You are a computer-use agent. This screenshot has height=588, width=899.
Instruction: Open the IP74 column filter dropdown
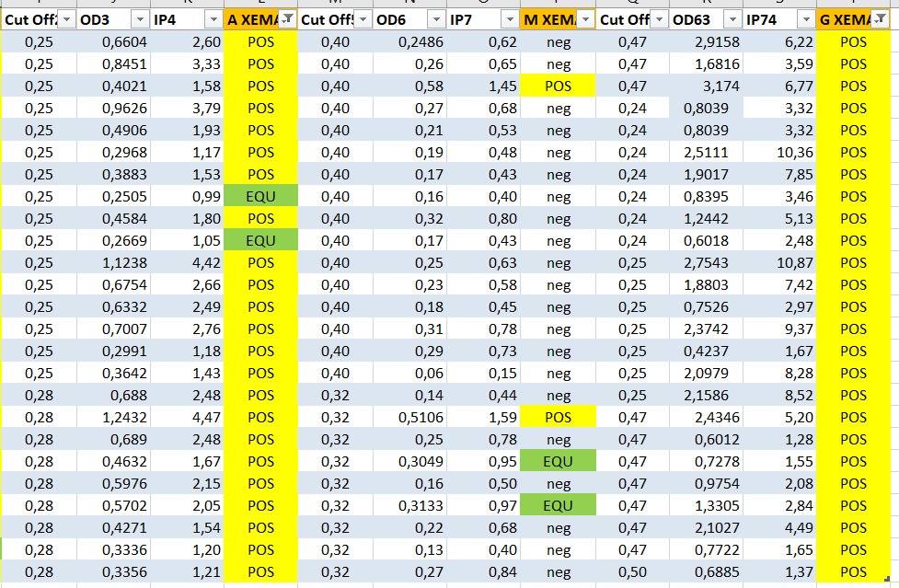806,19
